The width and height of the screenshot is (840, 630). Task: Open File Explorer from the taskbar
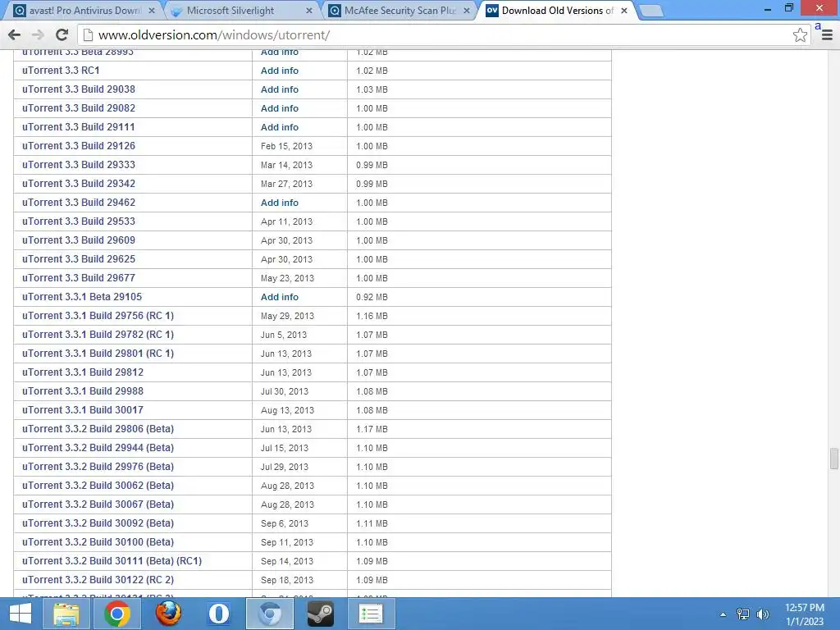(66, 614)
